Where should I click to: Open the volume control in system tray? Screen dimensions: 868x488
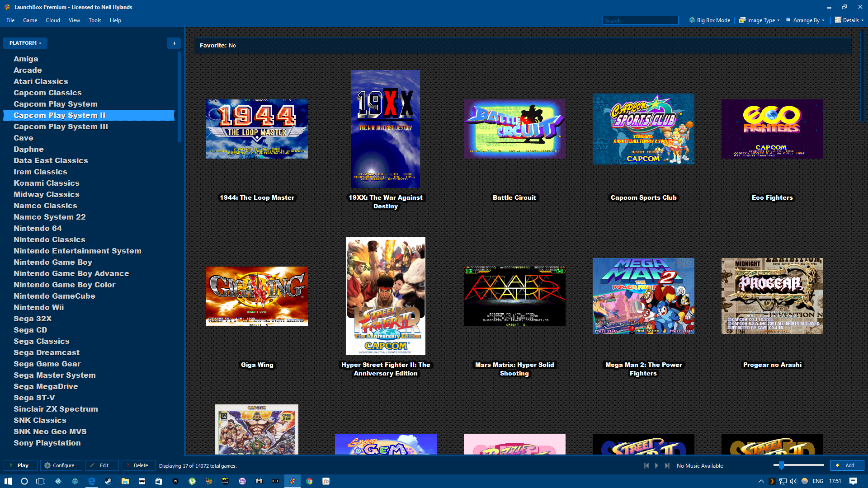pos(793,481)
